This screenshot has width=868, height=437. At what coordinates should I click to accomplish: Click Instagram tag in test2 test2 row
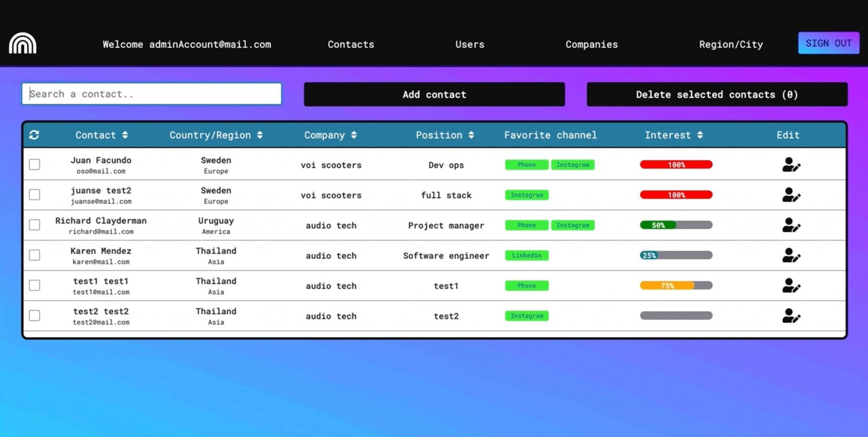point(527,316)
